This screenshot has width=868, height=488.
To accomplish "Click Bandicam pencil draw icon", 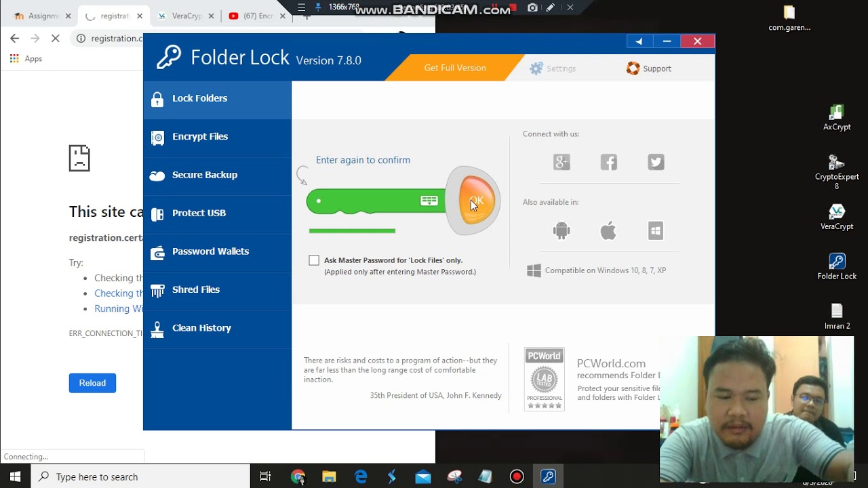I will [x=551, y=7].
